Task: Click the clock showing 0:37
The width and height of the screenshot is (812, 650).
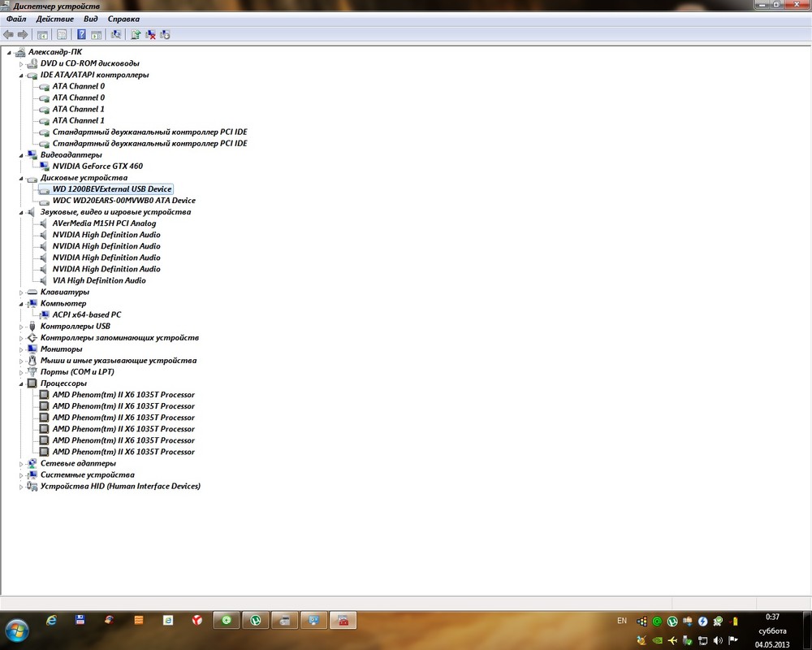Action: pyautogui.click(x=772, y=617)
